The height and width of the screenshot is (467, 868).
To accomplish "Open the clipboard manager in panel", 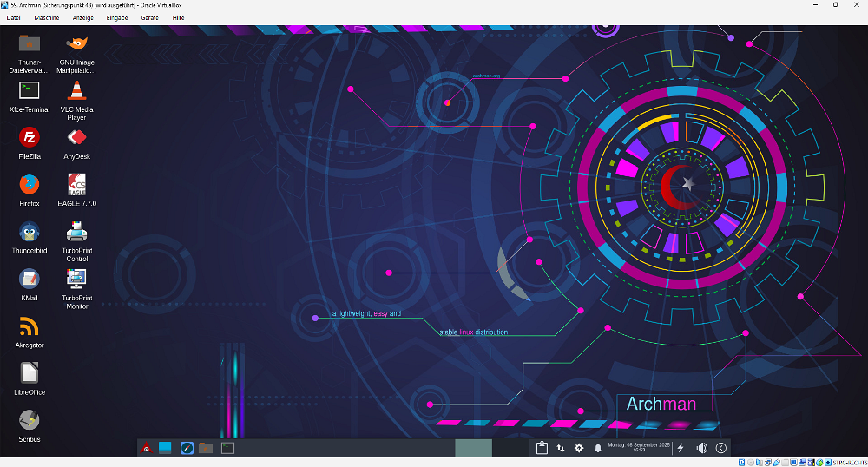I will coord(542,448).
